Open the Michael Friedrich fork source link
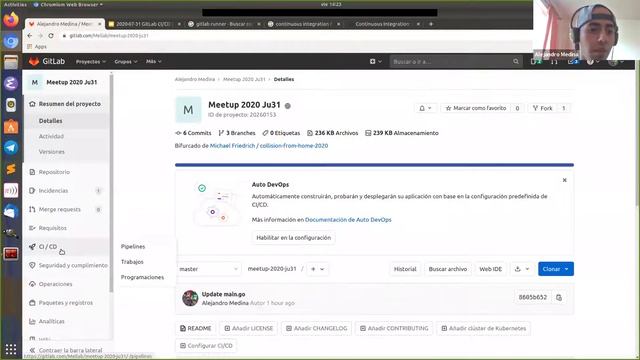The image size is (640, 360). [232, 146]
